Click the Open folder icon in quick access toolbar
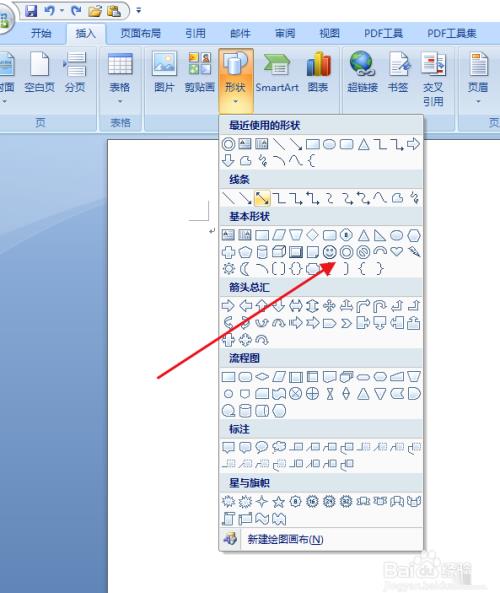Viewport: 500px width, 593px height. coord(95,11)
